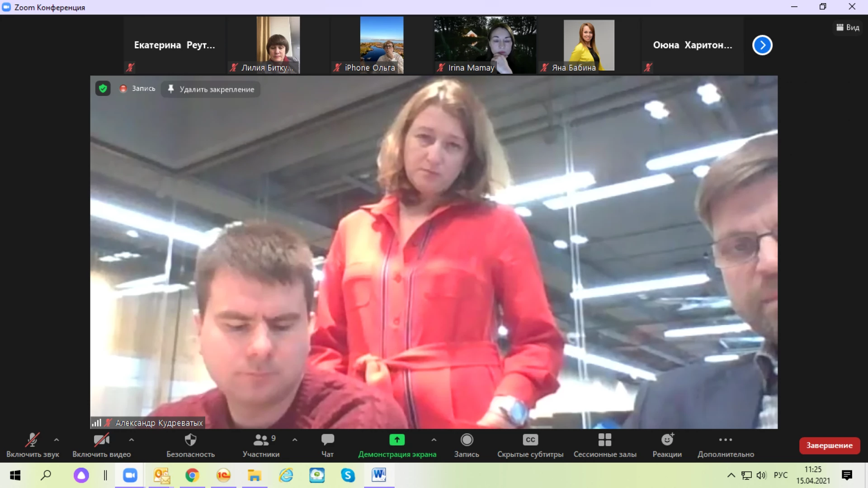Unmute microphone with Включить звук
The height and width of the screenshot is (488, 868).
pyautogui.click(x=33, y=445)
